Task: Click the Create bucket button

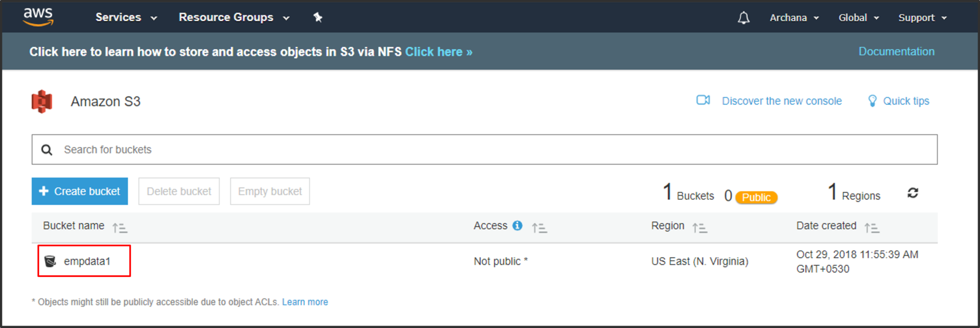Action: 80,191
